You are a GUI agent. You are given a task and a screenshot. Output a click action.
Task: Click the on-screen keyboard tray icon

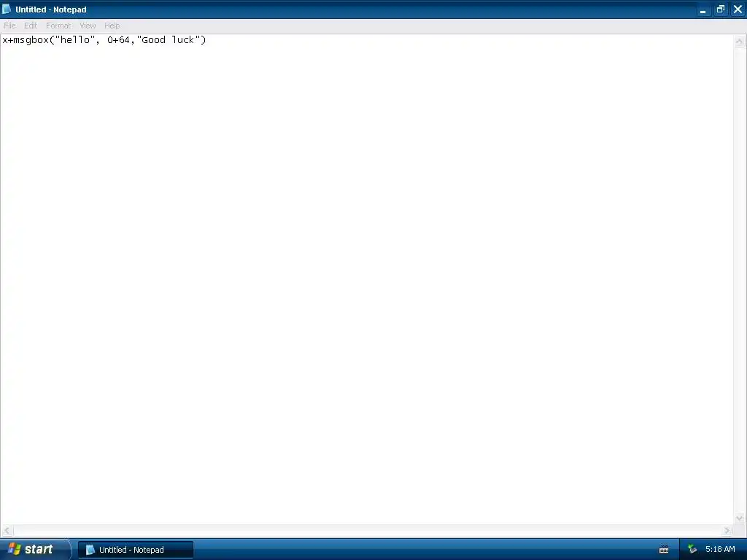[664, 550]
